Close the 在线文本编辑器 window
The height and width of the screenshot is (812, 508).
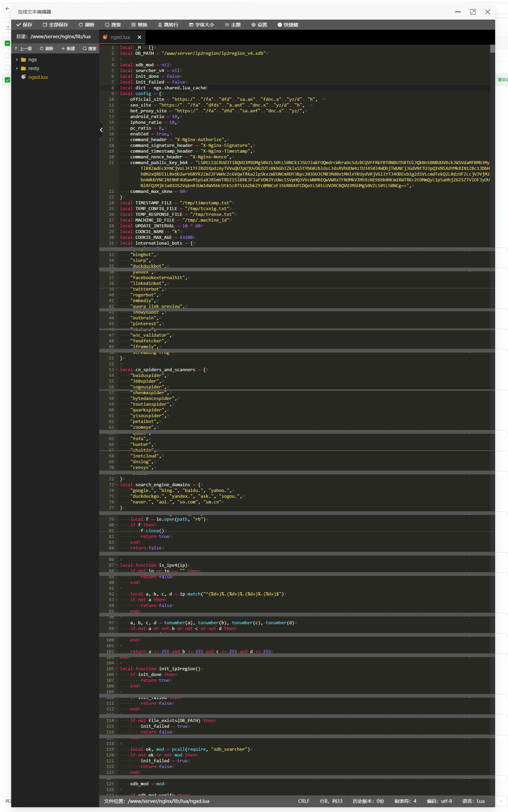488,12
